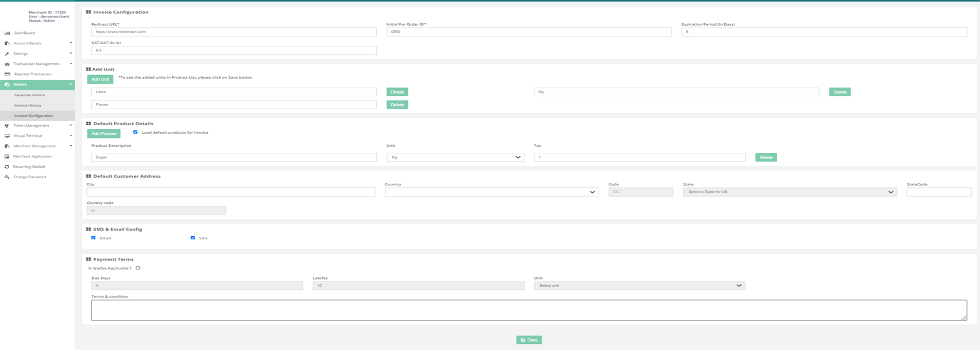Go to Invoice History page
The width and height of the screenshot is (980, 350).
point(28,106)
